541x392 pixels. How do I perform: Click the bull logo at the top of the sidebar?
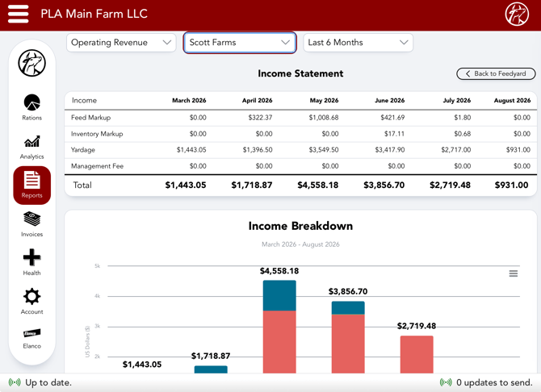point(31,63)
